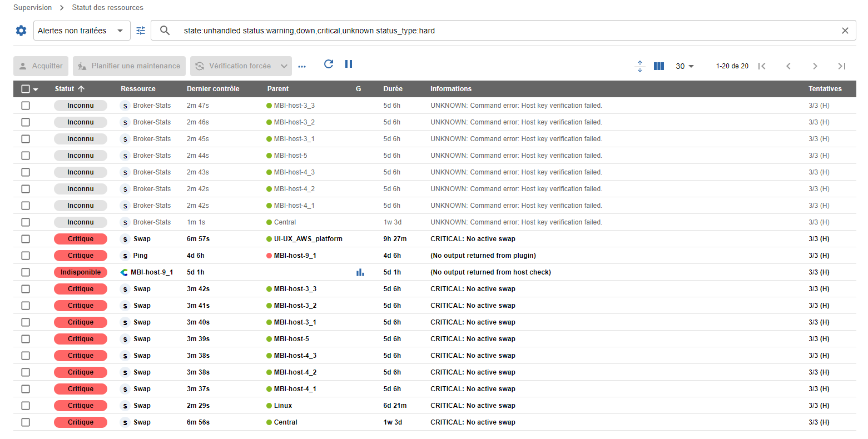
Task: Click "(No output returned from plugin)" text
Action: pyautogui.click(x=483, y=256)
